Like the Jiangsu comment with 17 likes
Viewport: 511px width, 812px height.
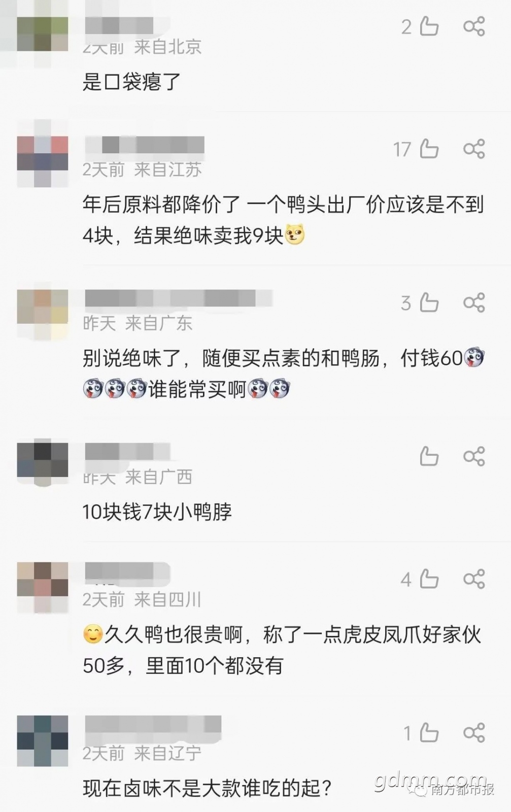[429, 149]
